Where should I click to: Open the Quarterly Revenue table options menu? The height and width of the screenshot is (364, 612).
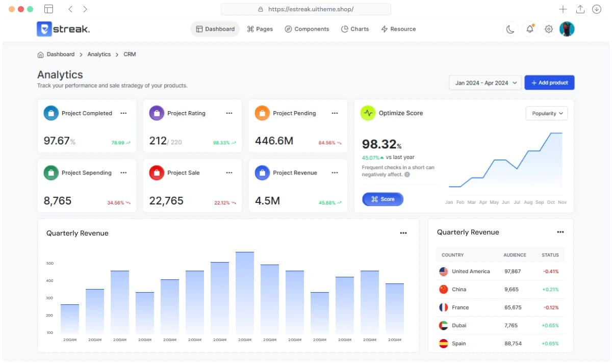[560, 232]
